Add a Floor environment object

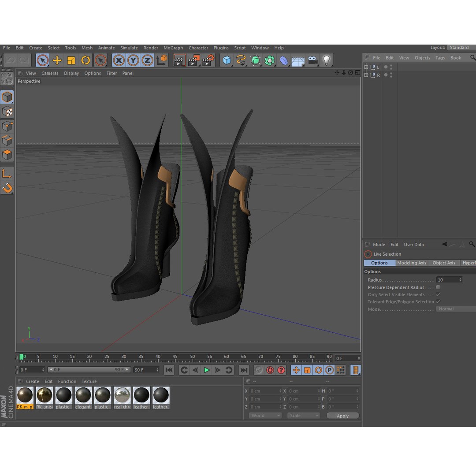coord(298,60)
